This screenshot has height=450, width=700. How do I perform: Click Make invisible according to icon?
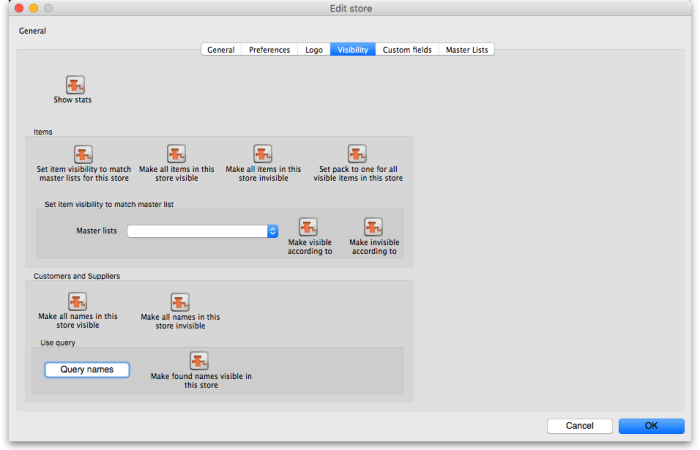tap(373, 227)
